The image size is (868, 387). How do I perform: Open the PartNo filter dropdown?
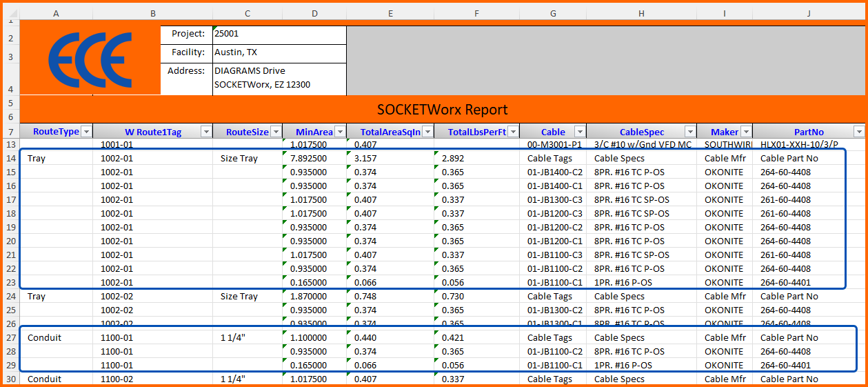(x=858, y=132)
